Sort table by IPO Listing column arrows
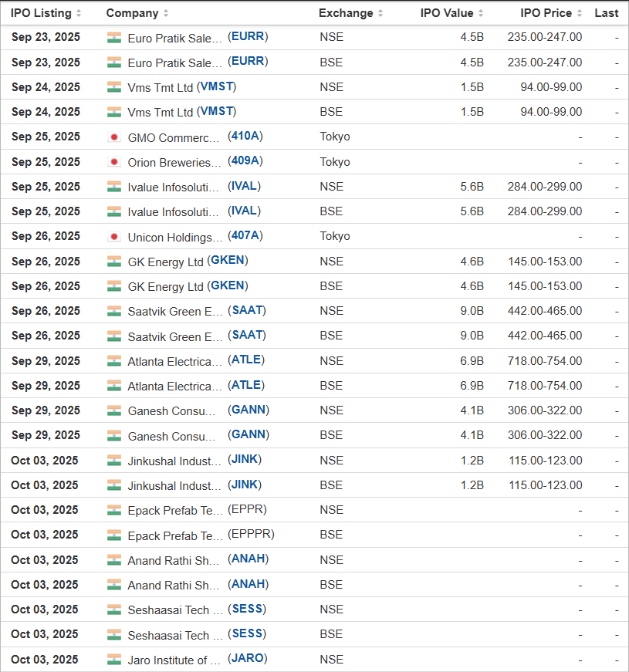 pyautogui.click(x=79, y=13)
